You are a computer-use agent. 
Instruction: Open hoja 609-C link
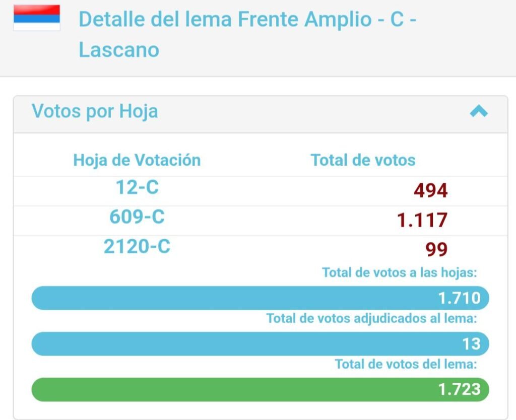137,217
